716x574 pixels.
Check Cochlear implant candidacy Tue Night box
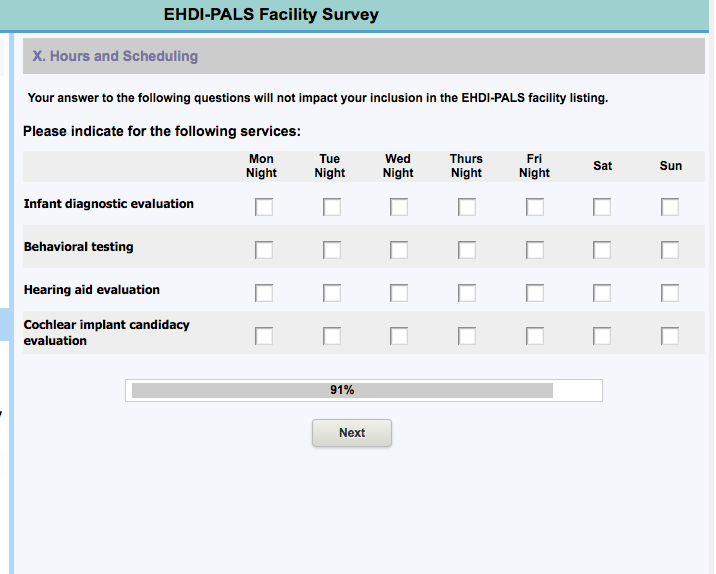332,336
